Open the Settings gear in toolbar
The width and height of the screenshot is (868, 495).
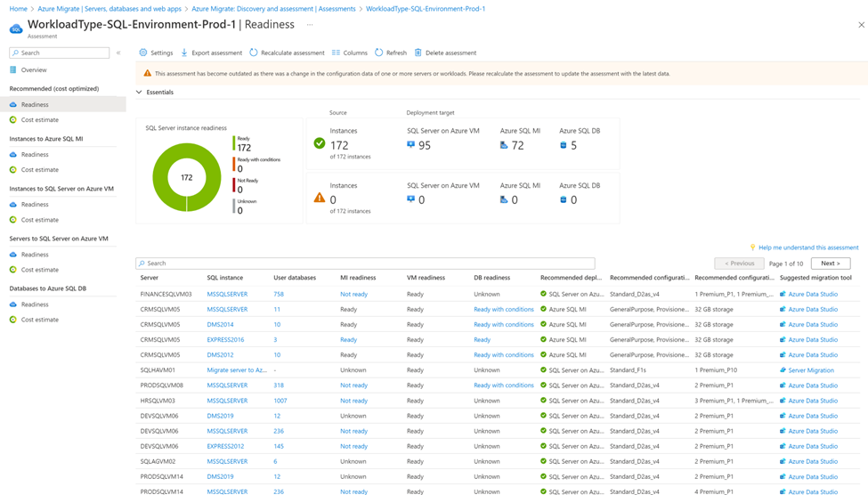click(x=143, y=53)
